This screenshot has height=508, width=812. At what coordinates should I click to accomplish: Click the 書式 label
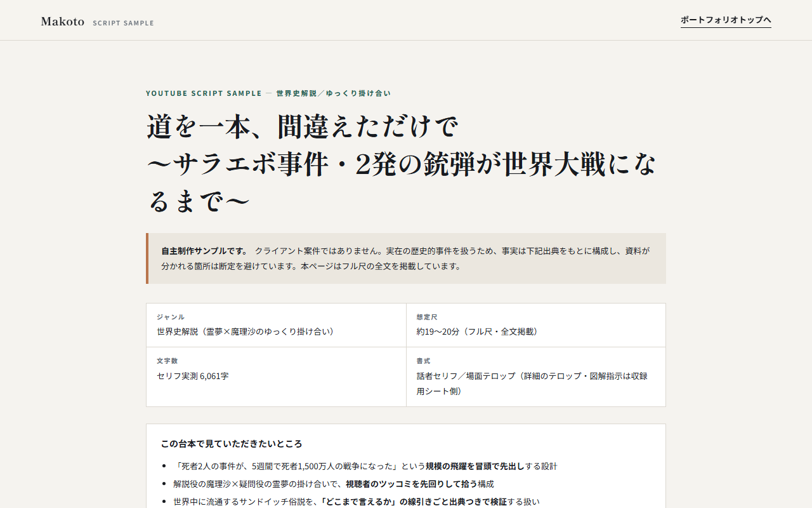click(x=423, y=361)
